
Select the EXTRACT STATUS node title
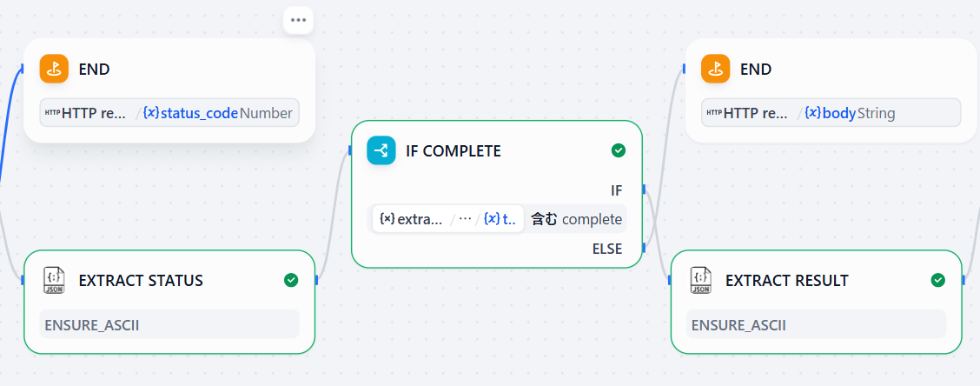(141, 280)
